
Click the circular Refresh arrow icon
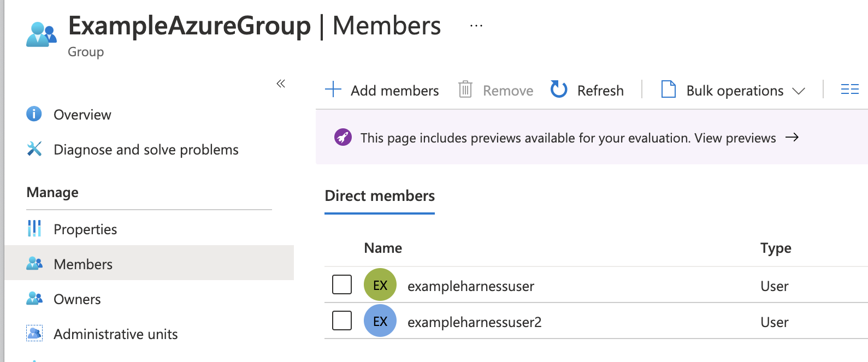pos(558,89)
